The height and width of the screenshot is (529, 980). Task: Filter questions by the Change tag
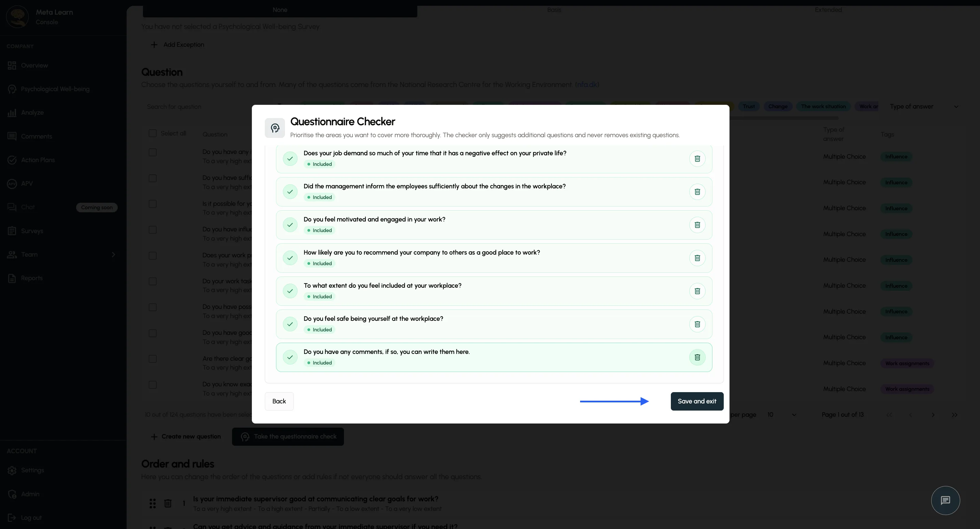coord(778,106)
